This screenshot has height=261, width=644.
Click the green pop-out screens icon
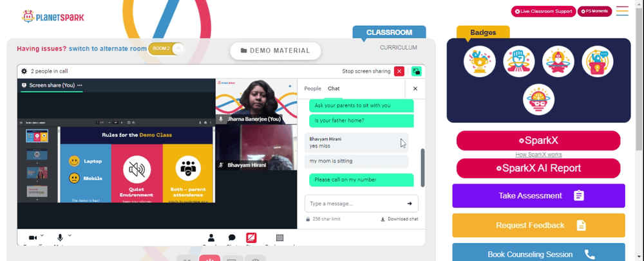pyautogui.click(x=416, y=71)
